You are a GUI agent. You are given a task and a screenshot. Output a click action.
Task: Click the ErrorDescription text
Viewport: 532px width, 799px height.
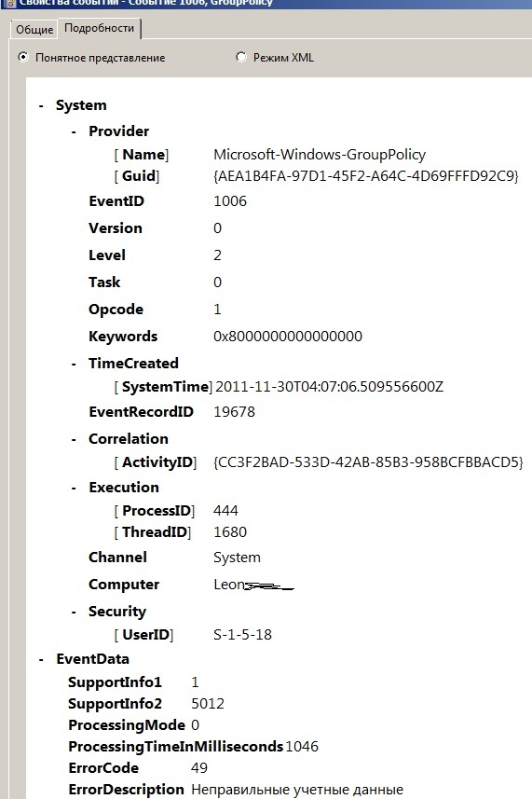coord(297,790)
